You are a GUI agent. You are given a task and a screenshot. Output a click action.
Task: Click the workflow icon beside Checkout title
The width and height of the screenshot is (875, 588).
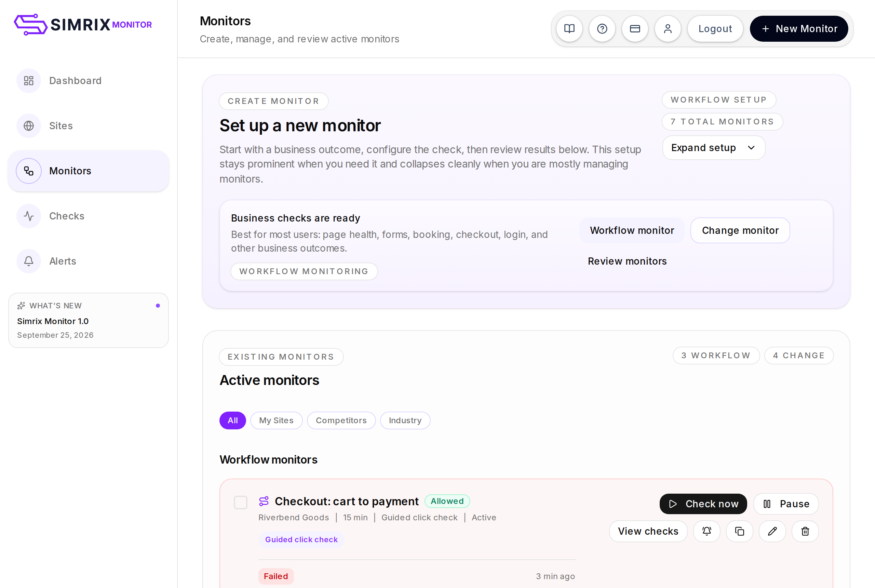point(264,501)
